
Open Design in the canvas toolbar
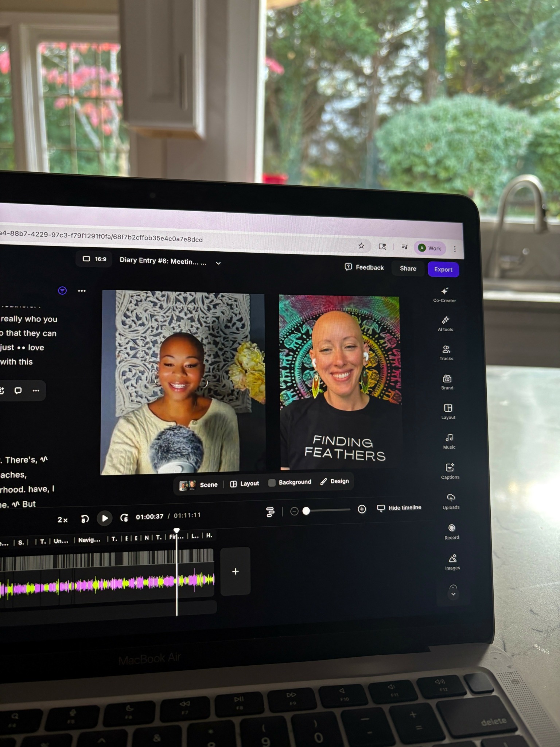pyautogui.click(x=335, y=481)
